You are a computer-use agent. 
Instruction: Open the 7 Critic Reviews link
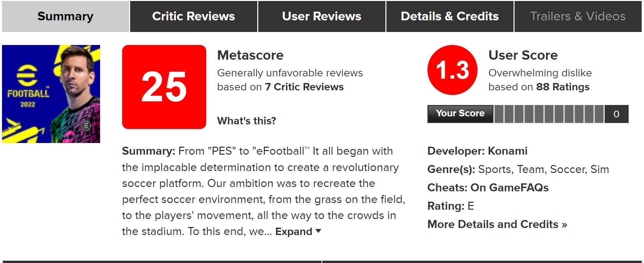click(304, 87)
